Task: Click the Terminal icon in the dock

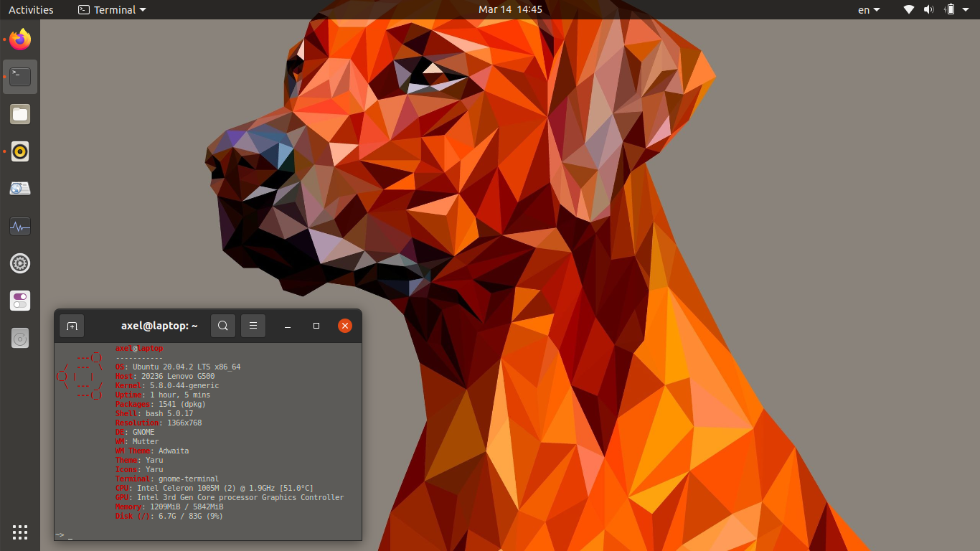Action: [x=20, y=77]
